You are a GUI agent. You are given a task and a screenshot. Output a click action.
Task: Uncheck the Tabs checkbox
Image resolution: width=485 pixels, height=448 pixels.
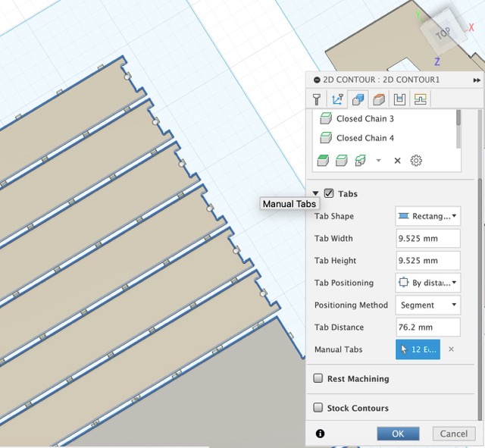pyautogui.click(x=329, y=194)
